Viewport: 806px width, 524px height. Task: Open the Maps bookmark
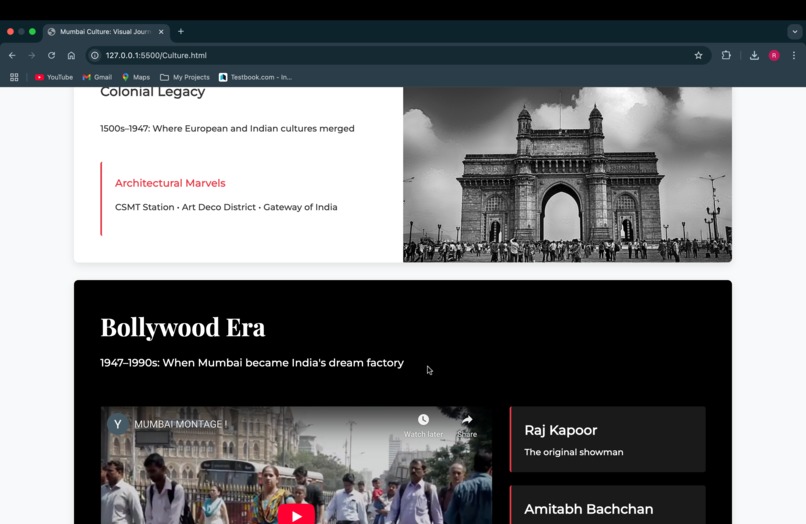coord(136,77)
